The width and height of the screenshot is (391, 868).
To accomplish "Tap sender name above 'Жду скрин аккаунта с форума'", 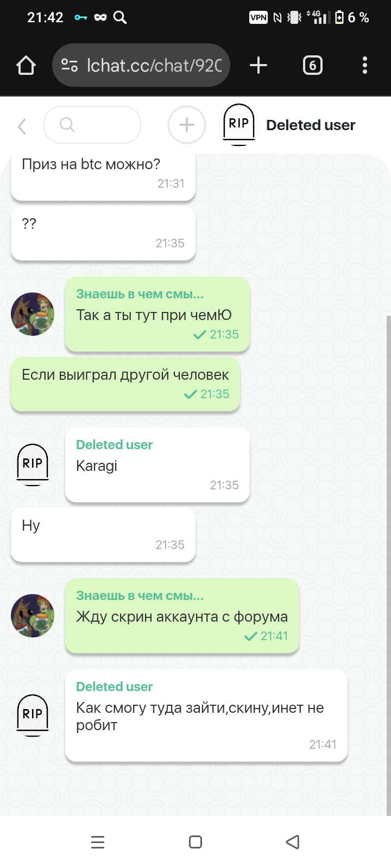I will 140,596.
